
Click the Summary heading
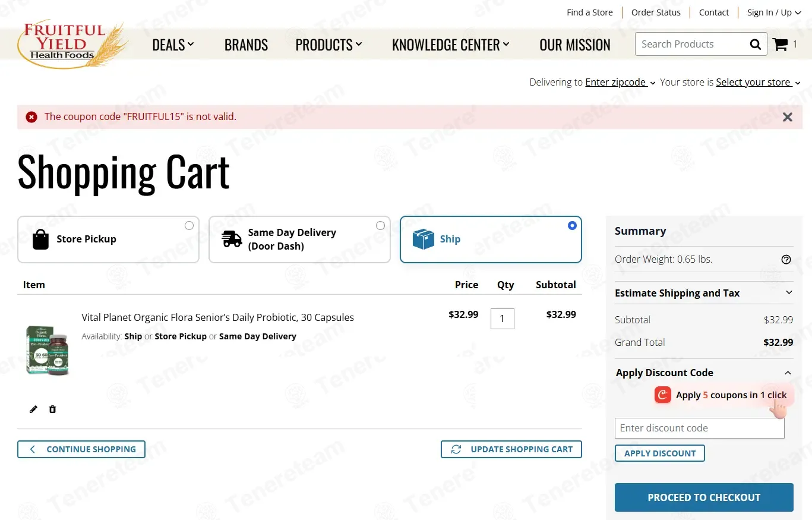[640, 231]
